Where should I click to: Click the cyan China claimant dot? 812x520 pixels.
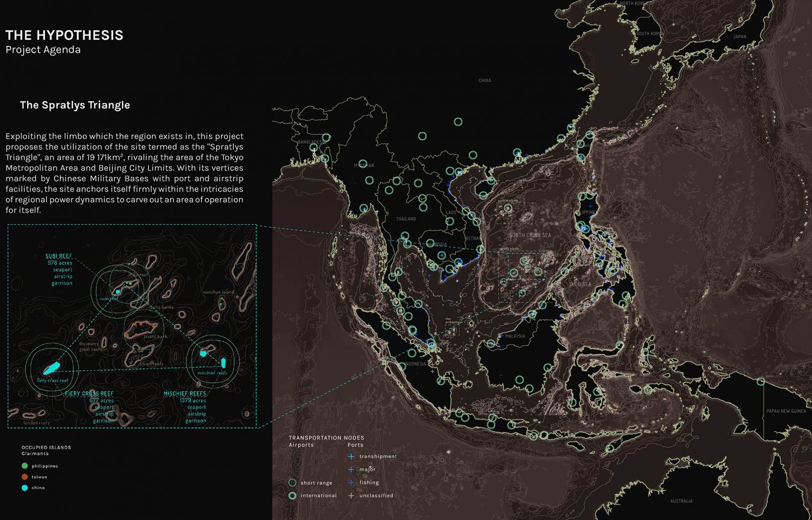[25, 488]
